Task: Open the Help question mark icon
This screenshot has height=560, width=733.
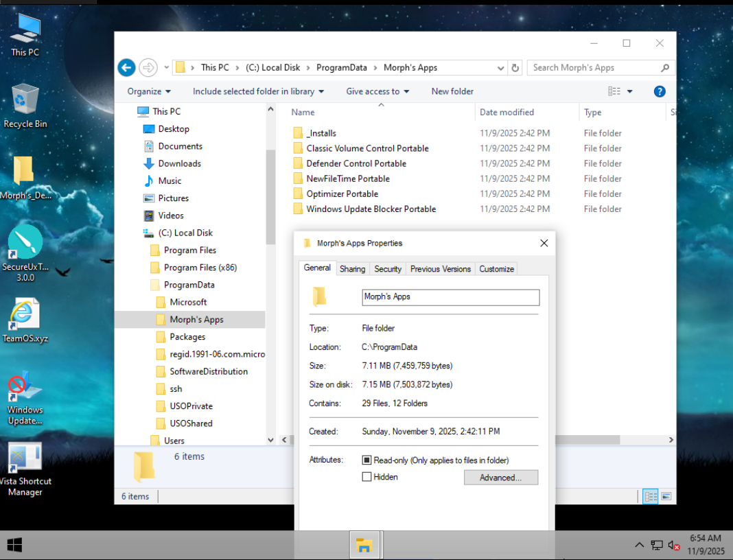Action: (x=659, y=91)
